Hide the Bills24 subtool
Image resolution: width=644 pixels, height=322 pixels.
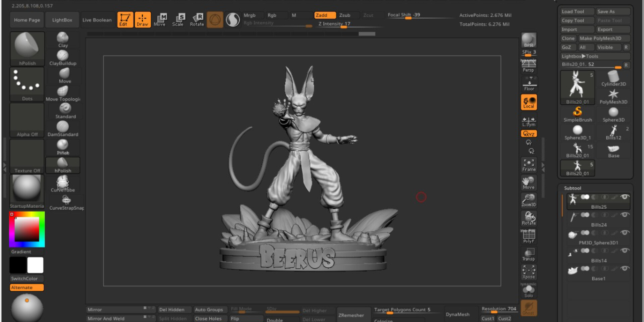click(625, 215)
